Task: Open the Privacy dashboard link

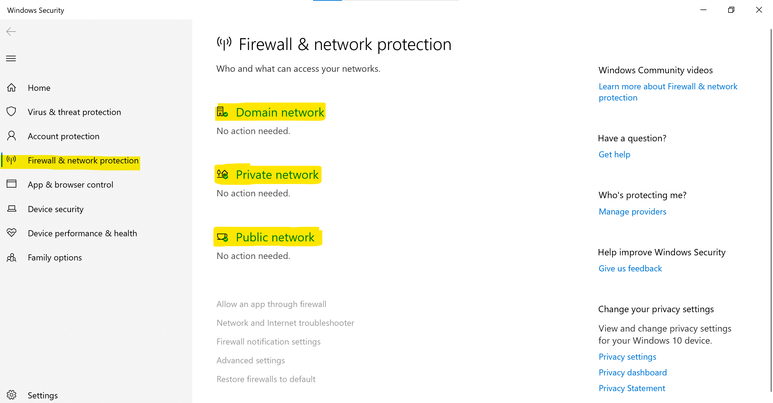Action: [632, 373]
